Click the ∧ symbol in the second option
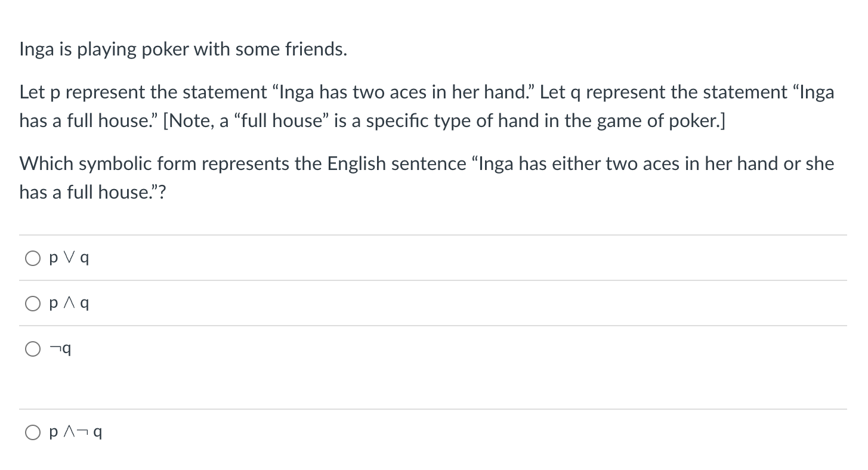This screenshot has height=470, width=868. (70, 303)
